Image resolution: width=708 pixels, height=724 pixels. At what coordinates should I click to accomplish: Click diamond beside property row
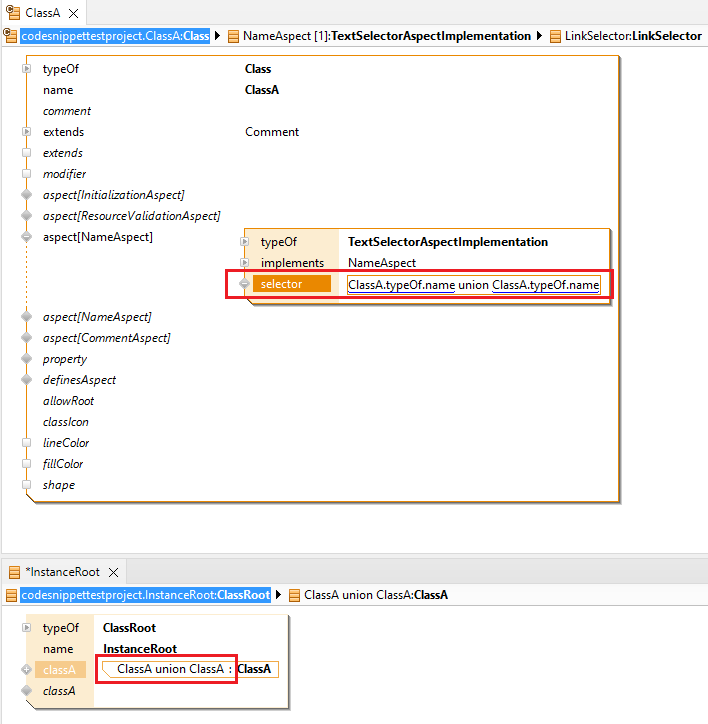tap(26, 359)
